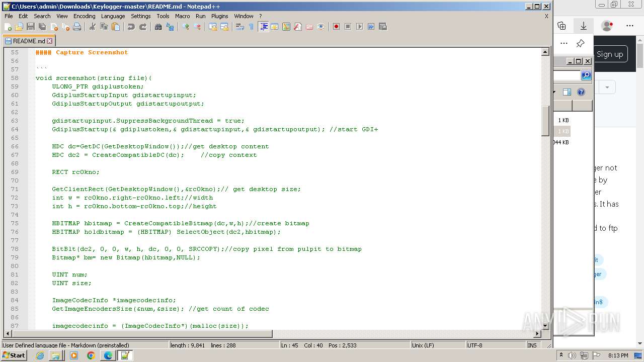Click 'UTF-8' encoding in status bar
644x362 pixels.
474,345
